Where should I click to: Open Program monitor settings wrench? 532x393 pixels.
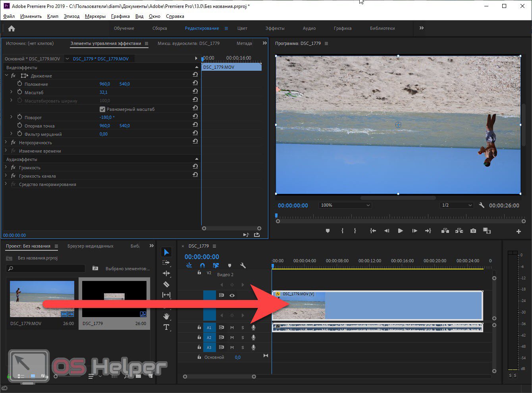(x=482, y=205)
